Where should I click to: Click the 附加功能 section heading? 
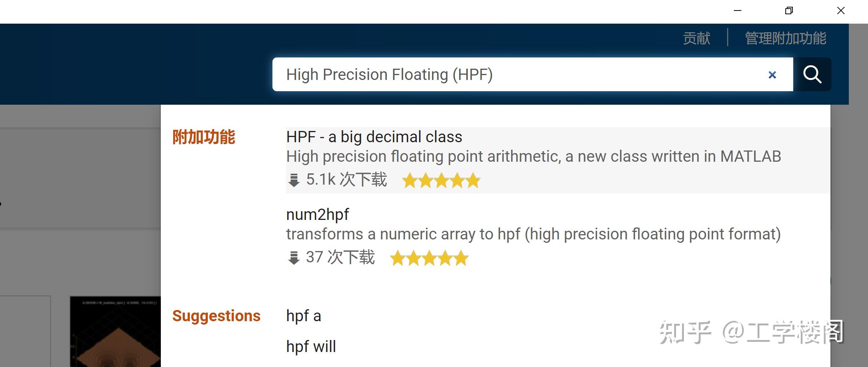coord(204,137)
